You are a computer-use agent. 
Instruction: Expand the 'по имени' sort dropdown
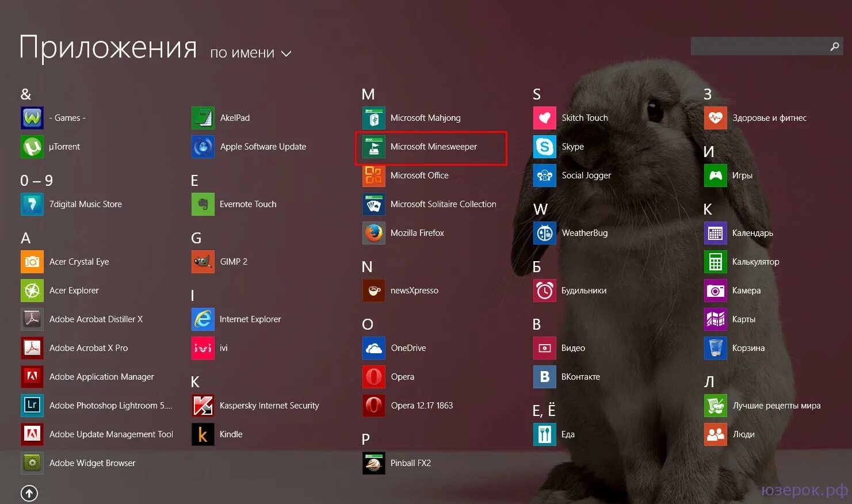click(x=250, y=53)
